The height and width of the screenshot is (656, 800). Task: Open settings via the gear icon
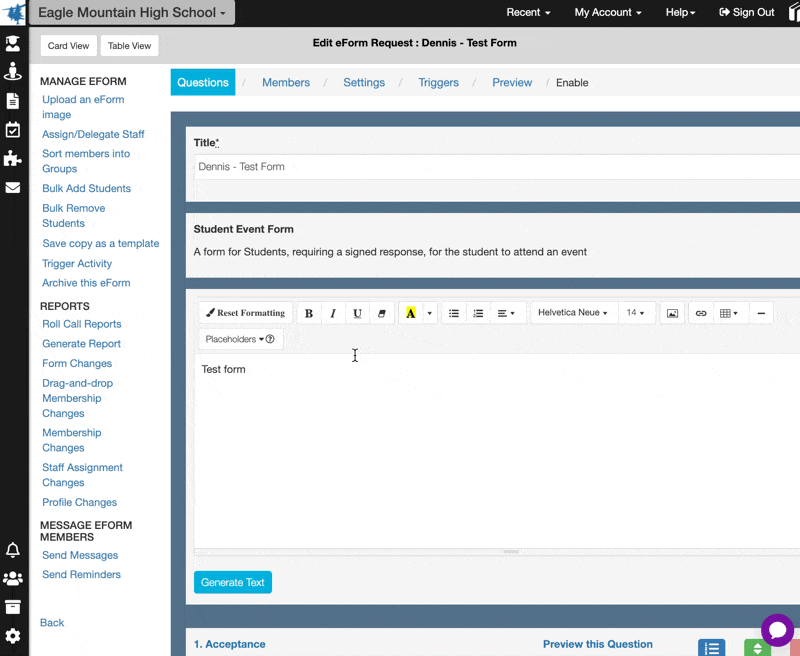pyautogui.click(x=13, y=634)
